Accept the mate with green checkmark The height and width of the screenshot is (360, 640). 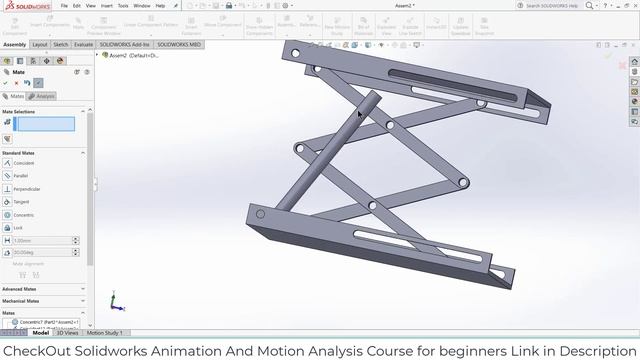[x=5, y=83]
